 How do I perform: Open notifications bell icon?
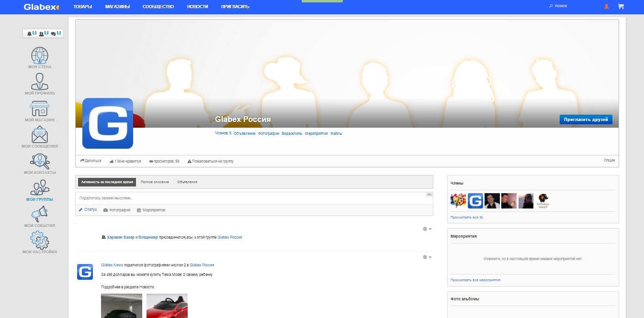29,33
